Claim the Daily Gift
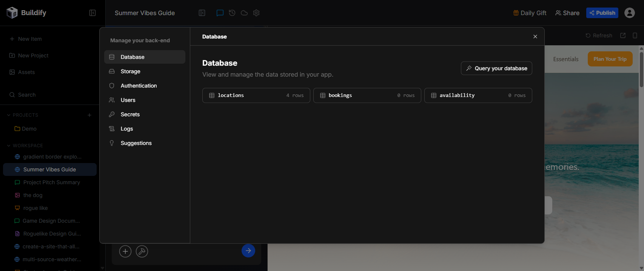The width and height of the screenshot is (644, 271). pyautogui.click(x=530, y=13)
